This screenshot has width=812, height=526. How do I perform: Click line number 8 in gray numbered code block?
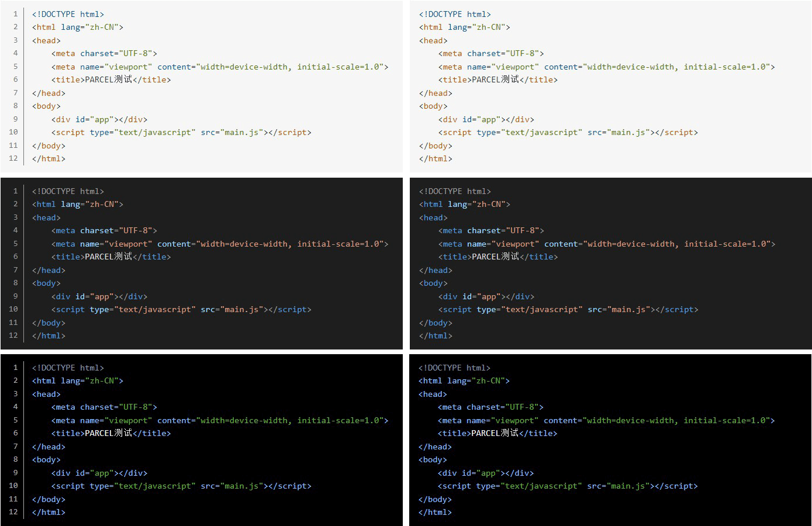[x=16, y=283]
